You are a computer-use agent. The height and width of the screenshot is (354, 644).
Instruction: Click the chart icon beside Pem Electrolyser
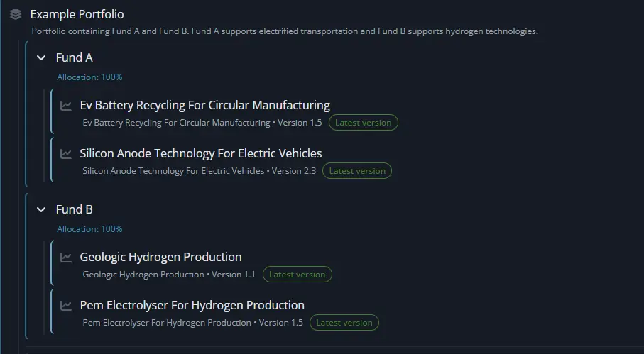point(66,306)
